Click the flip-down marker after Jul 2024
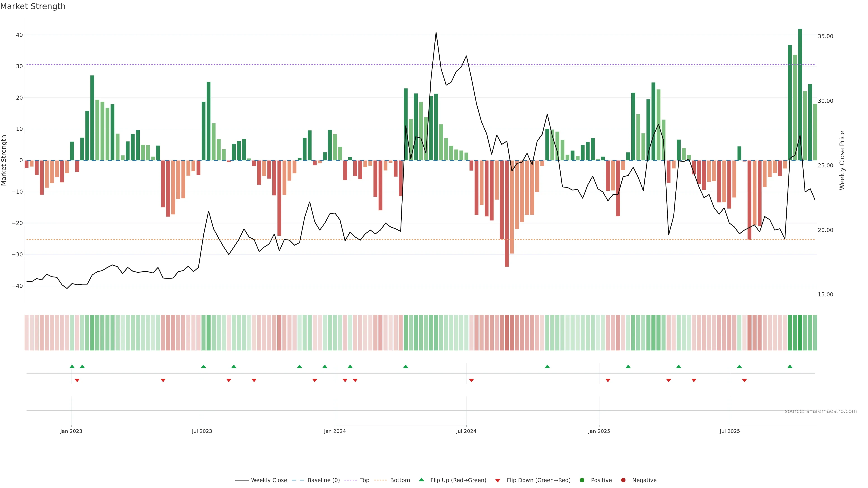Image resolution: width=868 pixels, height=488 pixels. (x=471, y=380)
